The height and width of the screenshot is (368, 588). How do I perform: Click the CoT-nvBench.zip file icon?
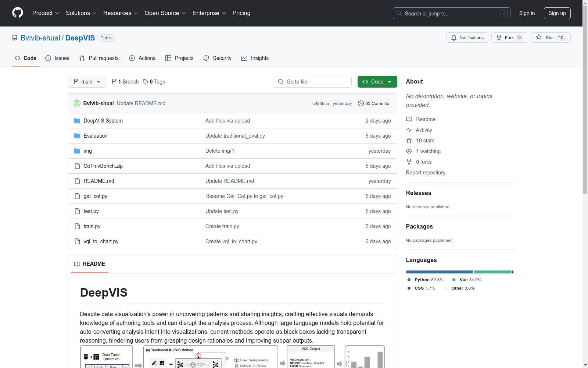(77, 166)
